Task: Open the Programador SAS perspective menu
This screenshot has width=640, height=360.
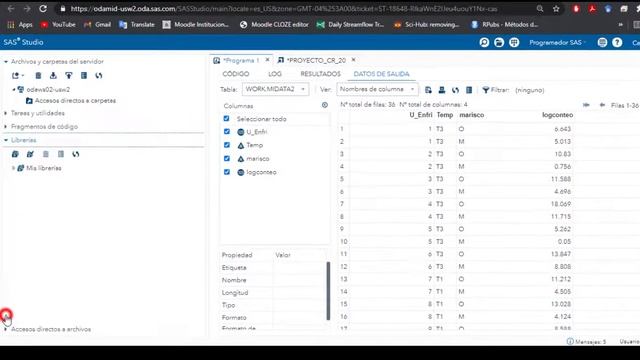Action: coord(557,42)
